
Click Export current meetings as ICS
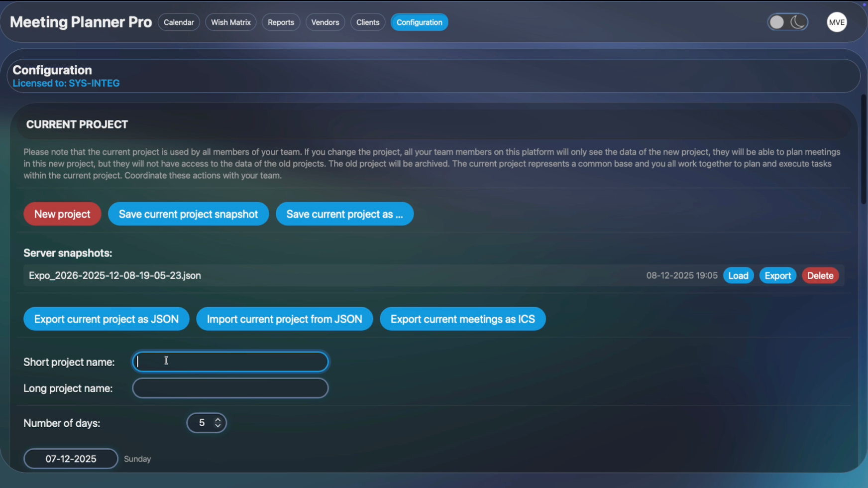tap(462, 319)
